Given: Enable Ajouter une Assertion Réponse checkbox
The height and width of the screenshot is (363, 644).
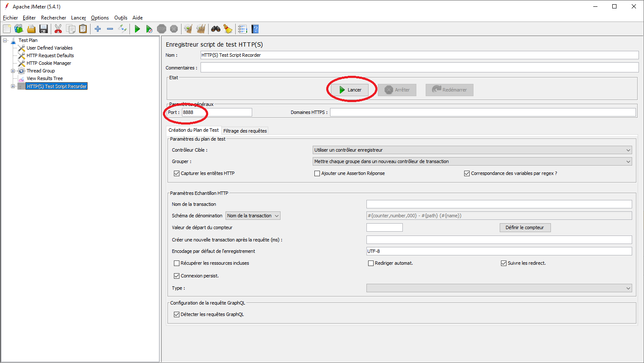Looking at the screenshot, I should point(317,173).
